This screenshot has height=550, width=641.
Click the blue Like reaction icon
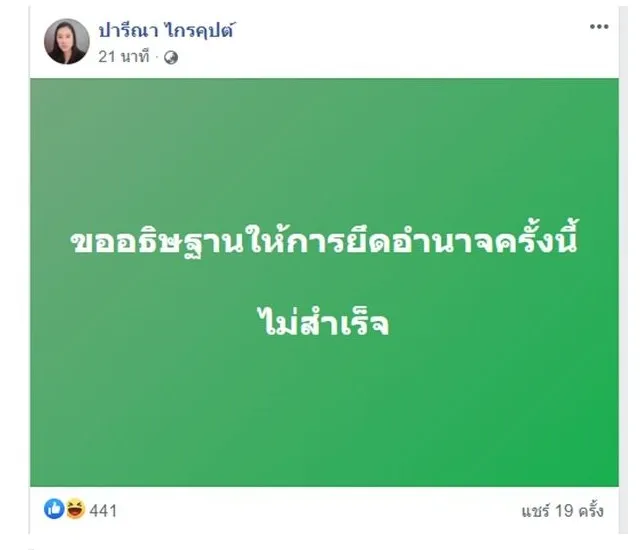(x=53, y=510)
